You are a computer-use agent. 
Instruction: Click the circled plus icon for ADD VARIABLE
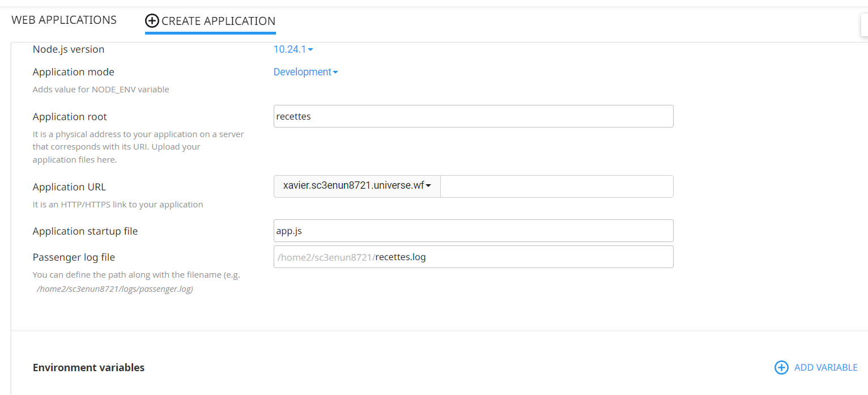click(781, 368)
